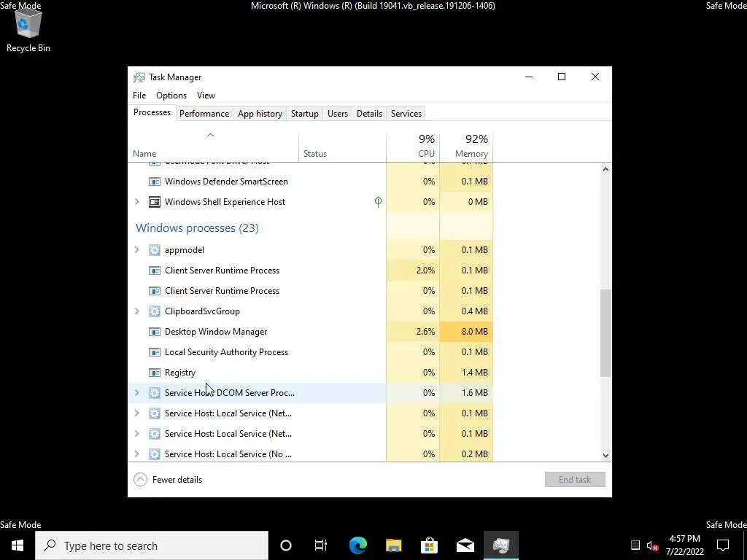This screenshot has height=560, width=747.
Task: Select the Registry process name
Action: [180, 373]
